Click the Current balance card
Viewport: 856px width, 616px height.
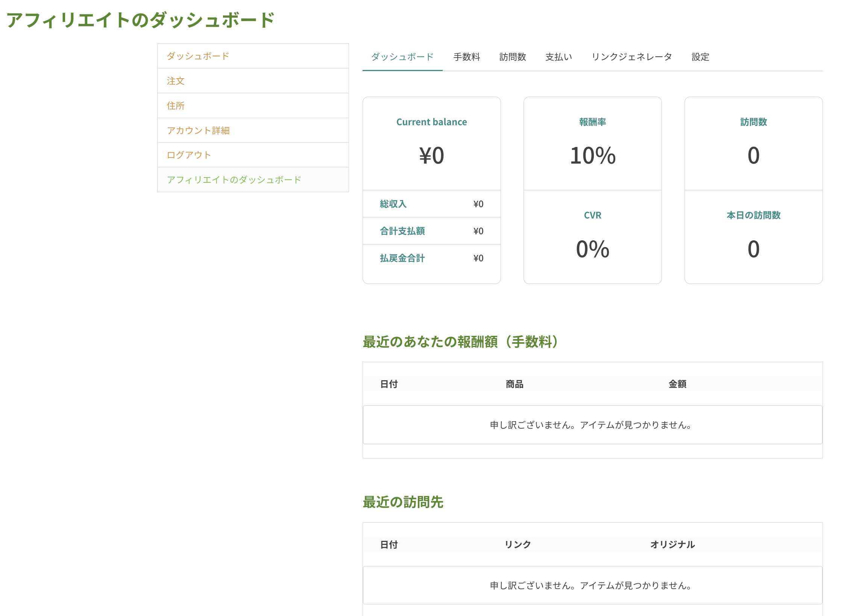click(x=431, y=143)
